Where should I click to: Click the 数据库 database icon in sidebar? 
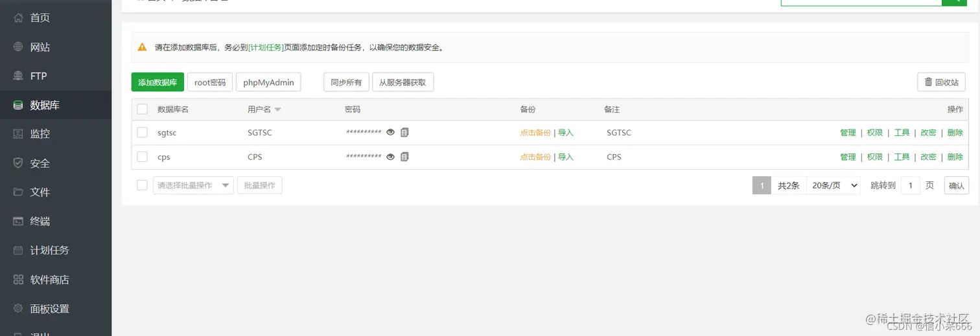(x=18, y=105)
